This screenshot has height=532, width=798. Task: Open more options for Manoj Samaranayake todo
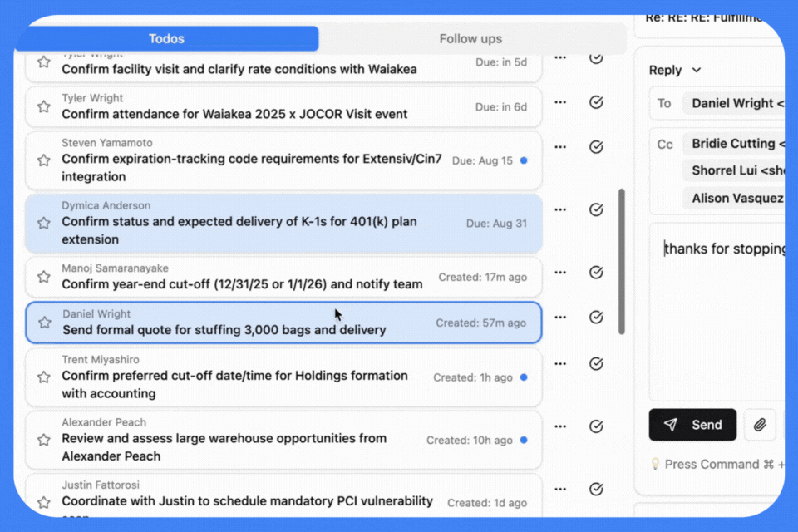point(560,272)
